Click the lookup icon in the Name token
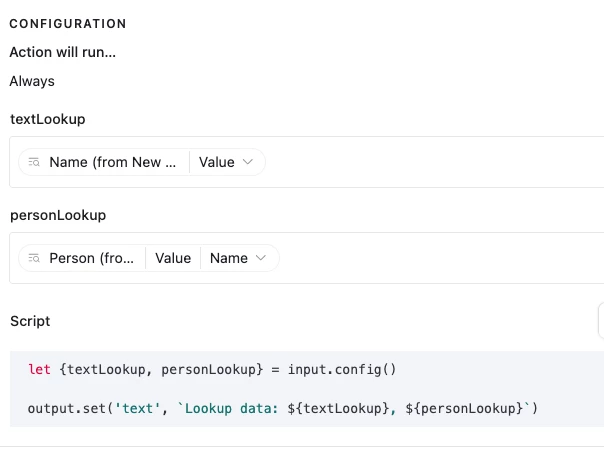 coord(33,162)
